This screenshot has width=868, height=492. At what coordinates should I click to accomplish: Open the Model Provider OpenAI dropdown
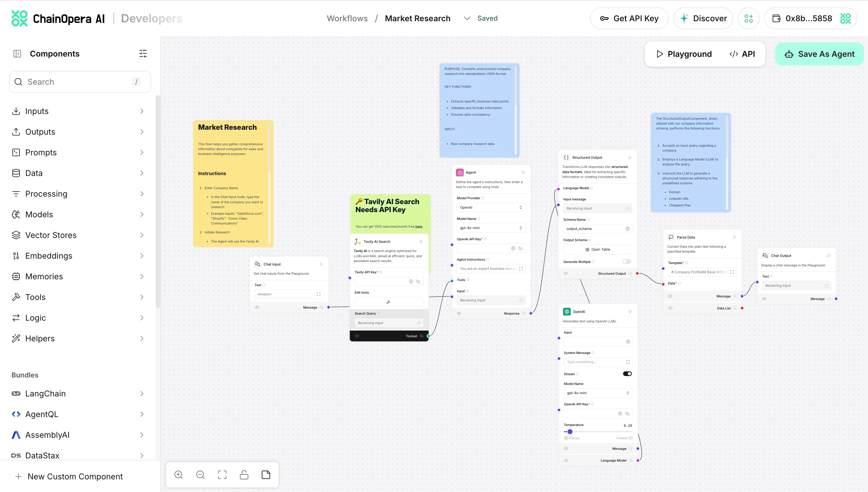pos(491,208)
